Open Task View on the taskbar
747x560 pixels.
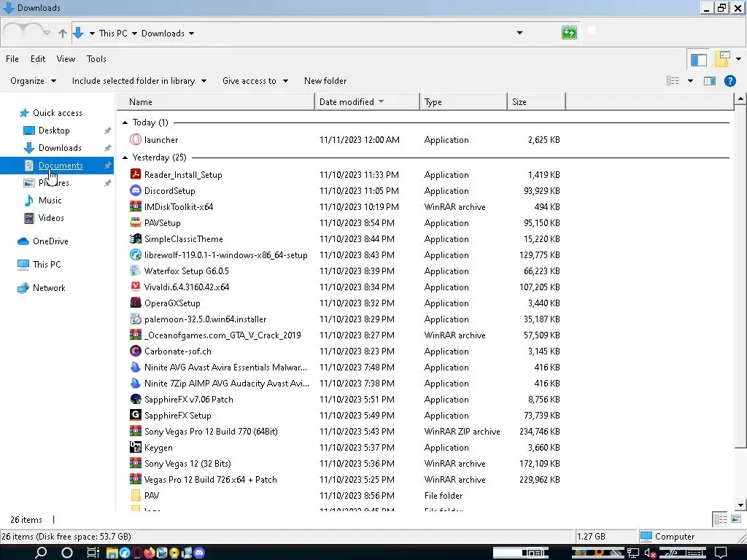click(93, 553)
